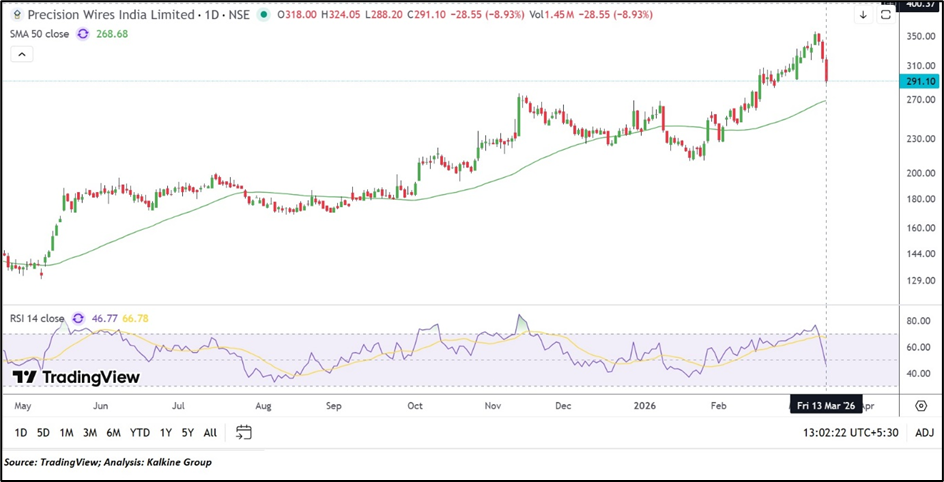Open the date range calendar icon
This screenshot has width=944, height=482.
coord(244,433)
